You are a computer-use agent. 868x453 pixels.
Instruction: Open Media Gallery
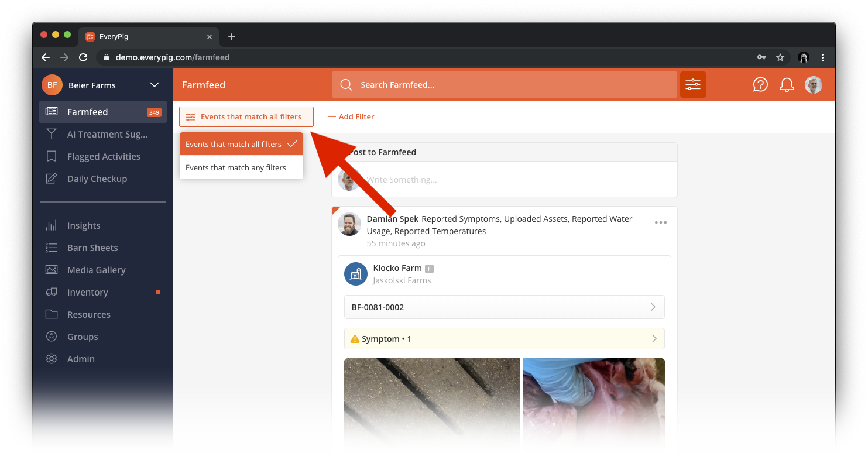(103, 270)
